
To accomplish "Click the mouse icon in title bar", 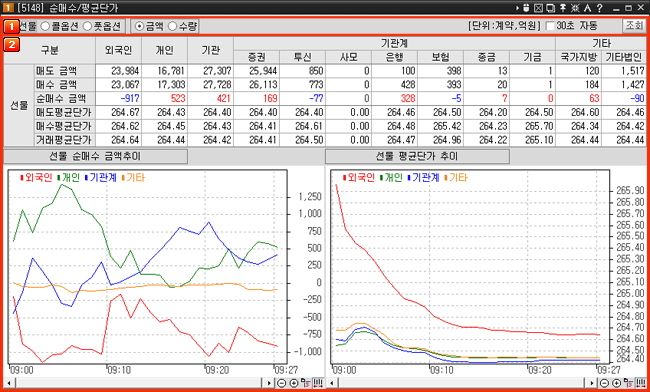I will [x=526, y=7].
